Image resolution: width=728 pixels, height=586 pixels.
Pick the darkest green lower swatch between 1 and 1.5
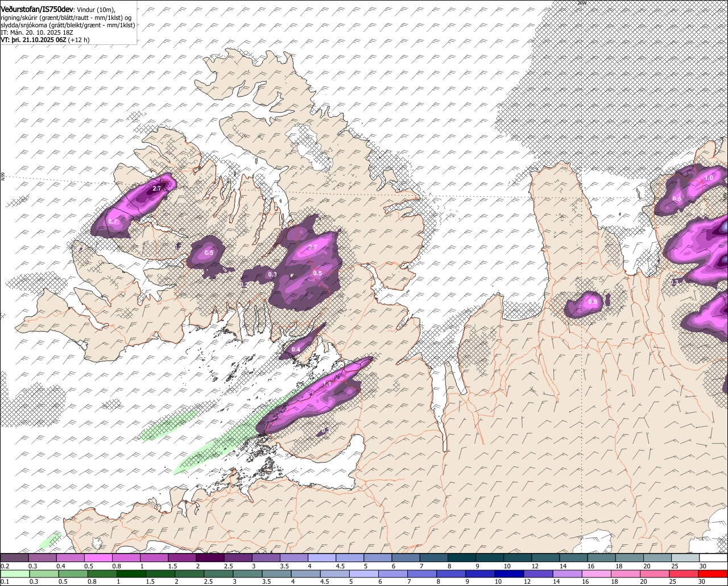coord(131,574)
